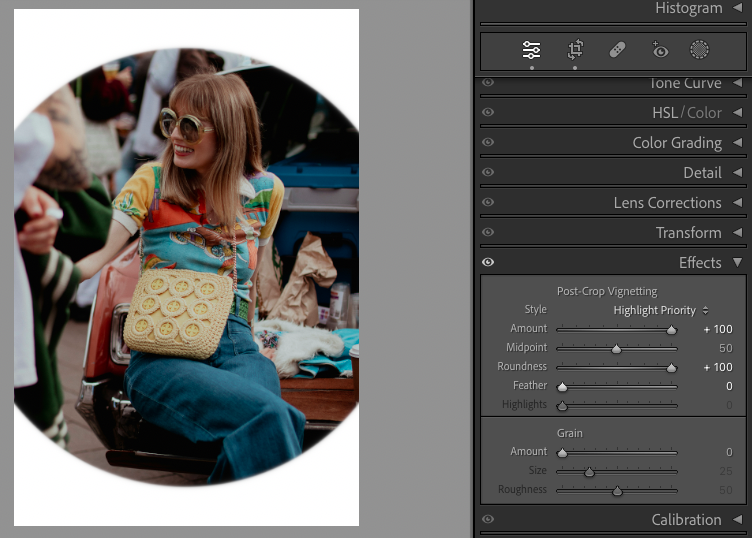
Task: Click the Roundness slider handle
Action: [671, 368]
